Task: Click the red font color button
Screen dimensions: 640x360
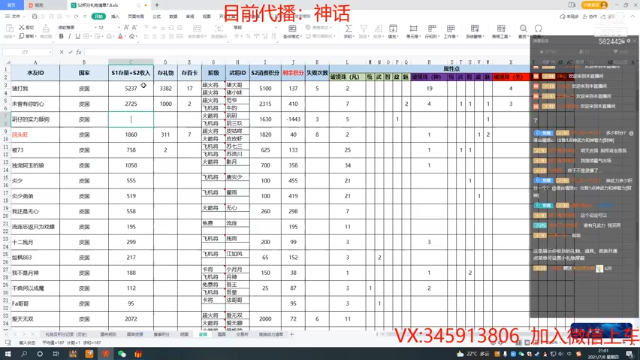Action: [120, 36]
